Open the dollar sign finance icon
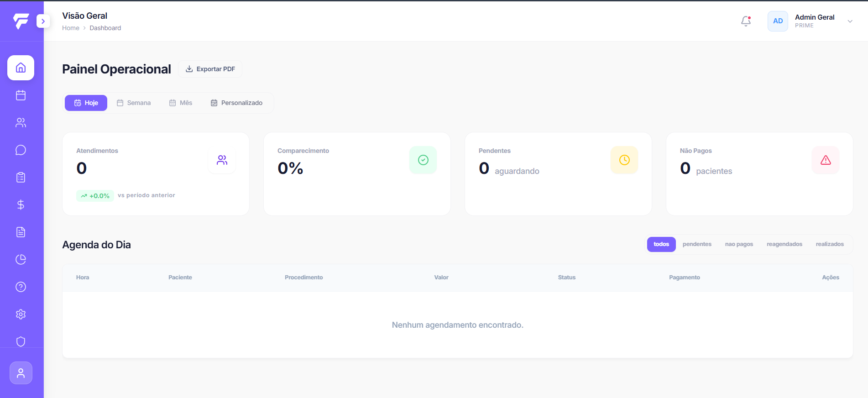The width and height of the screenshot is (868, 398). tap(21, 204)
